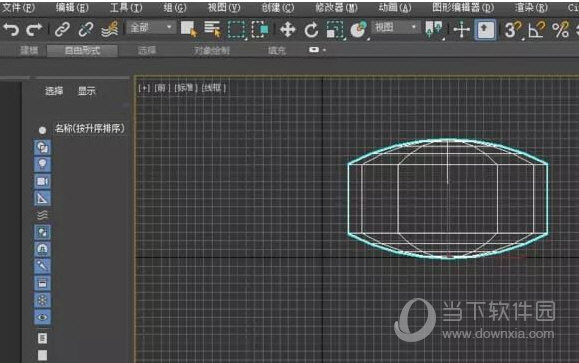This screenshot has width=579, height=363.
Task: Activate the Select Object tool
Action: click(x=189, y=29)
